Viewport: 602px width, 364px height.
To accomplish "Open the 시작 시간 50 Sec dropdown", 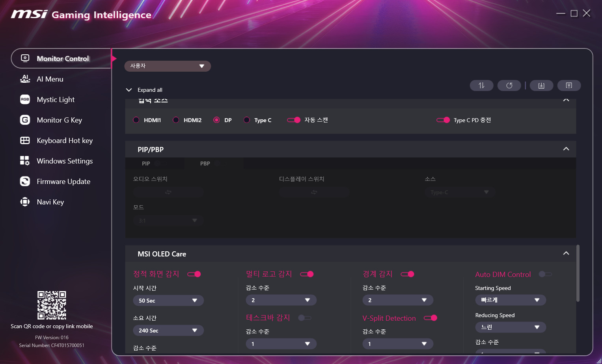I will pyautogui.click(x=168, y=301).
